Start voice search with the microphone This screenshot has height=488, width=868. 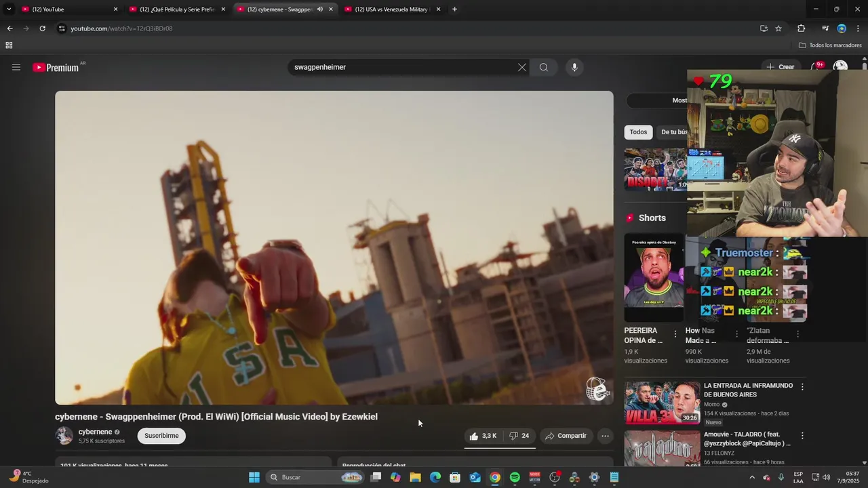tap(574, 67)
